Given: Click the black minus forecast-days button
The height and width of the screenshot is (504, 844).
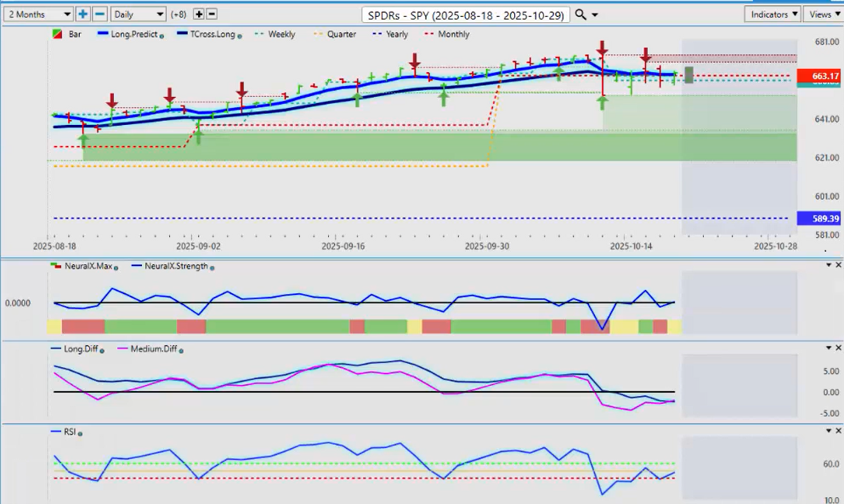Looking at the screenshot, I should (212, 14).
